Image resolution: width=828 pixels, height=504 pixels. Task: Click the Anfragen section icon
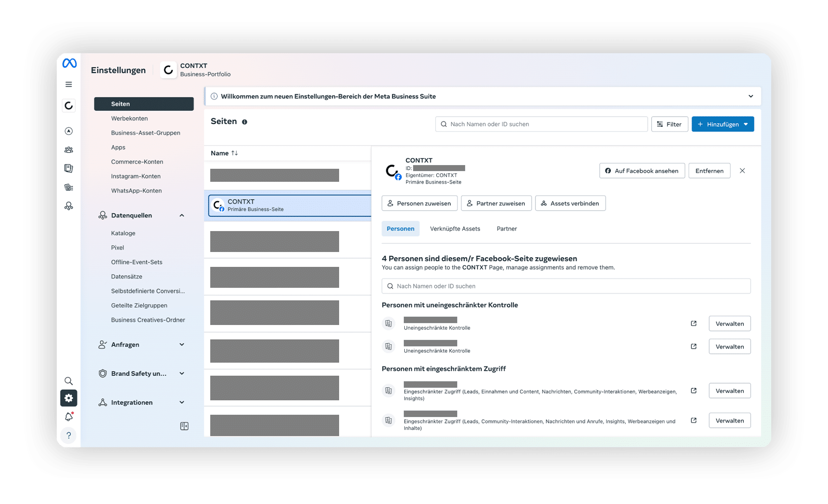coord(103,345)
